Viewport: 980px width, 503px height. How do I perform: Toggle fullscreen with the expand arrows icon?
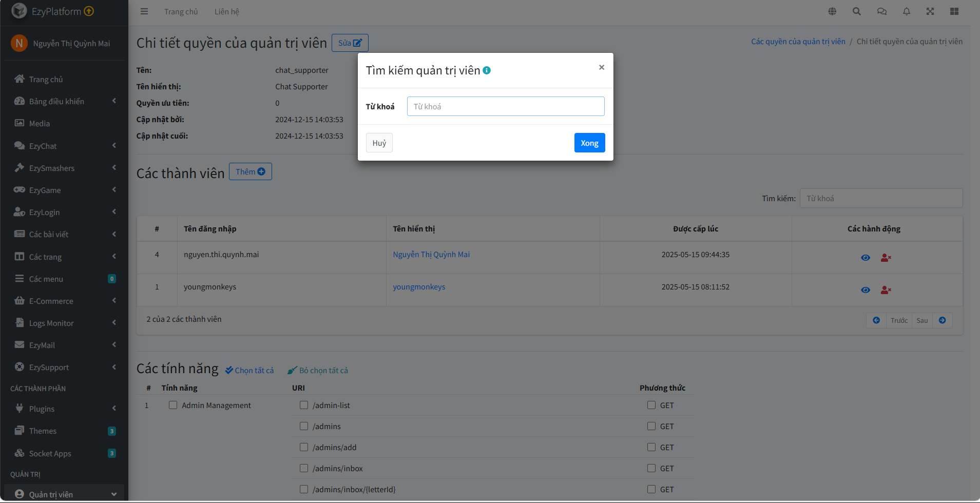(x=930, y=11)
